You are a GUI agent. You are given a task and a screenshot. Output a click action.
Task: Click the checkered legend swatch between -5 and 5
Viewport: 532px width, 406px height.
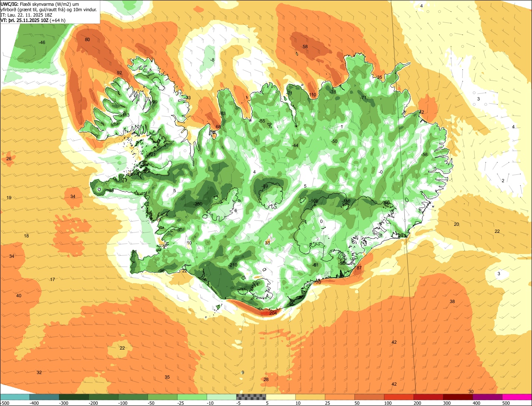click(251, 397)
